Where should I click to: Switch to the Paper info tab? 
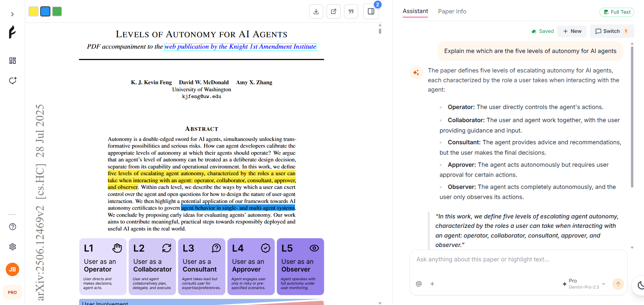452,11
